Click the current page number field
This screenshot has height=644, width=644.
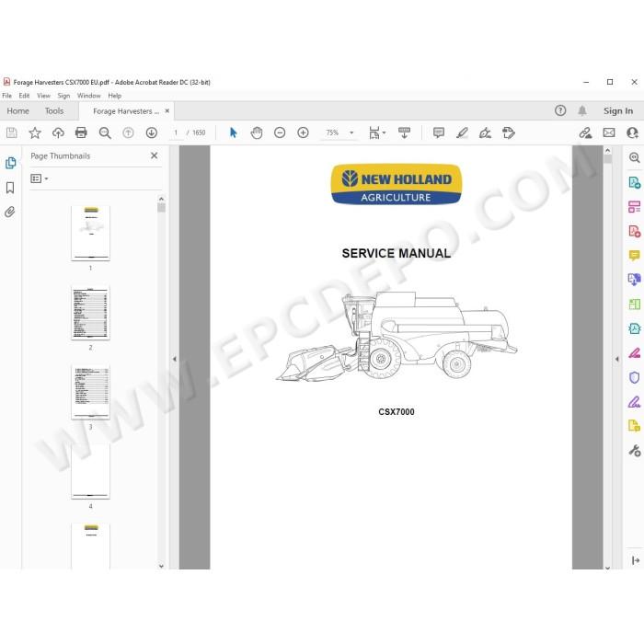click(177, 132)
